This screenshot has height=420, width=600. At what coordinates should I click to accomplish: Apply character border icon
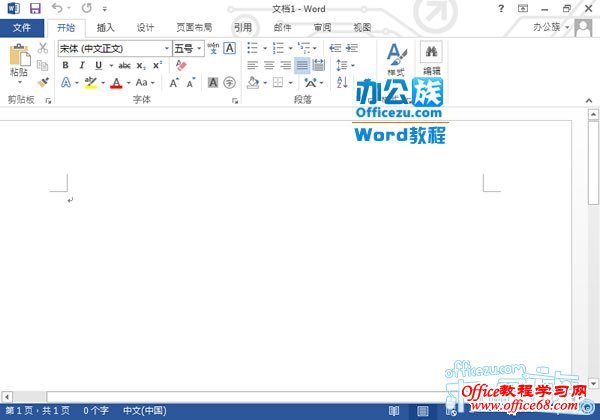point(230,48)
